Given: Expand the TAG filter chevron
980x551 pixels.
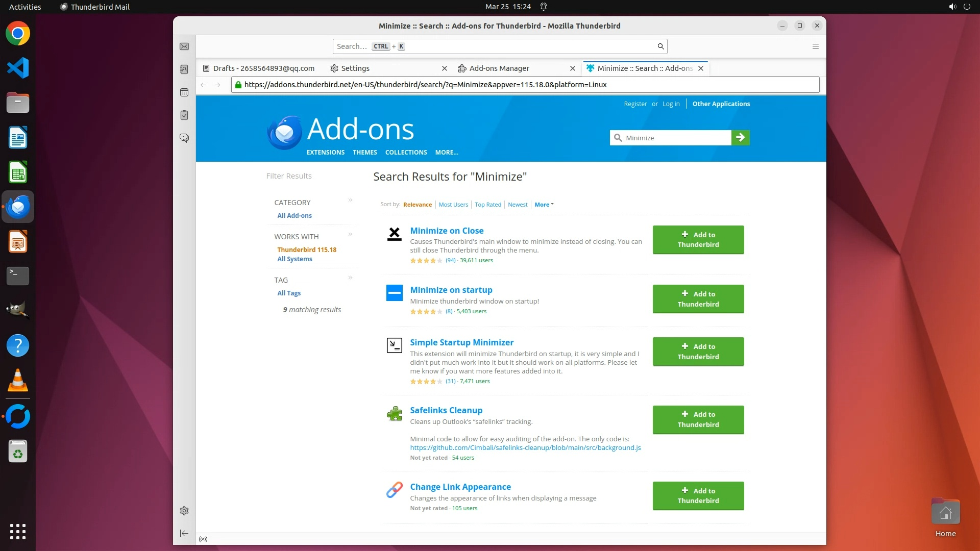Looking at the screenshot, I should click(x=350, y=278).
